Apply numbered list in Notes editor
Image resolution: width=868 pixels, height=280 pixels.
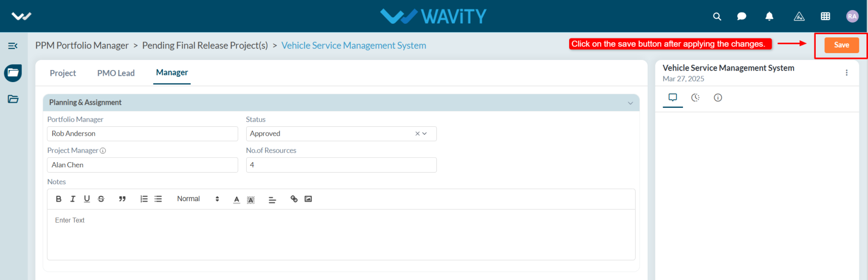point(144,199)
